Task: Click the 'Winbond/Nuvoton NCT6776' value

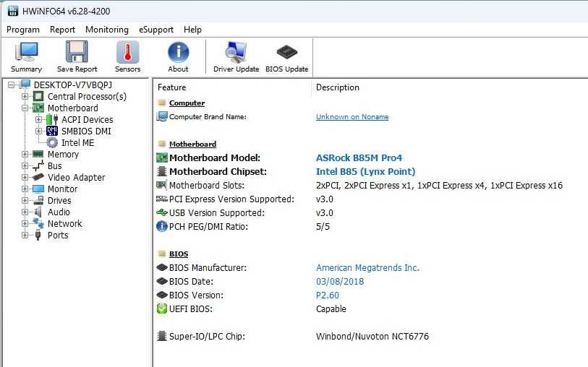Action: tap(372, 336)
